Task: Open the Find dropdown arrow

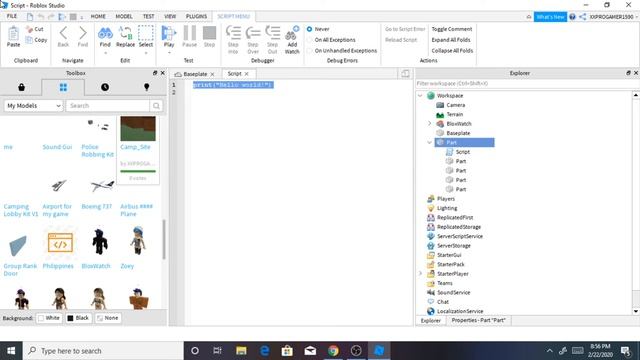Action: [105, 53]
